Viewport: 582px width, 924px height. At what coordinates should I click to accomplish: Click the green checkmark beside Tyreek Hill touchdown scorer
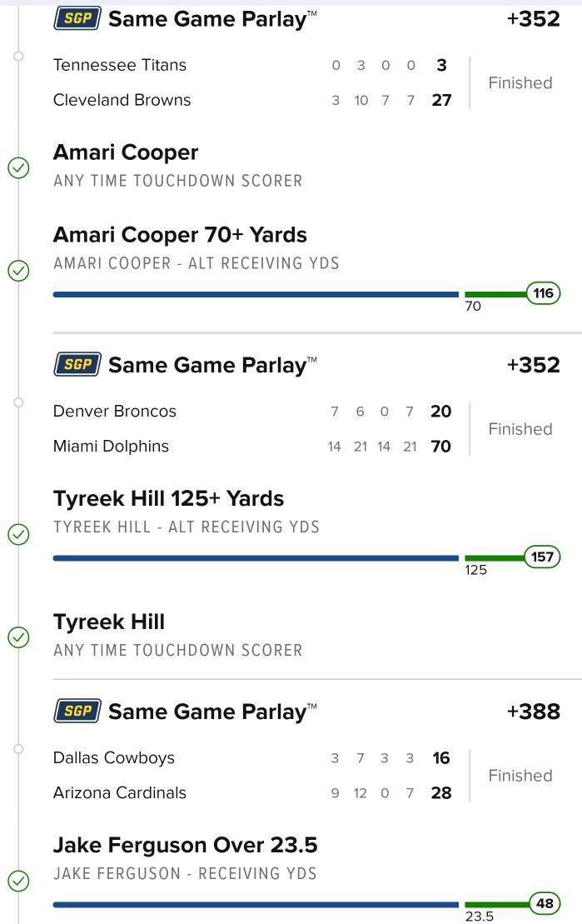click(18, 637)
